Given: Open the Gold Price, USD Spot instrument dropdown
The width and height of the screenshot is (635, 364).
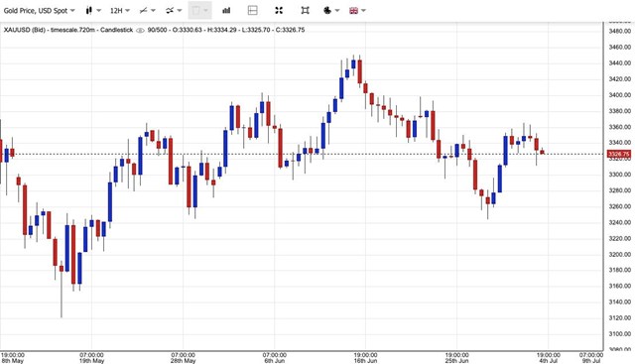Looking at the screenshot, I should click(40, 11).
